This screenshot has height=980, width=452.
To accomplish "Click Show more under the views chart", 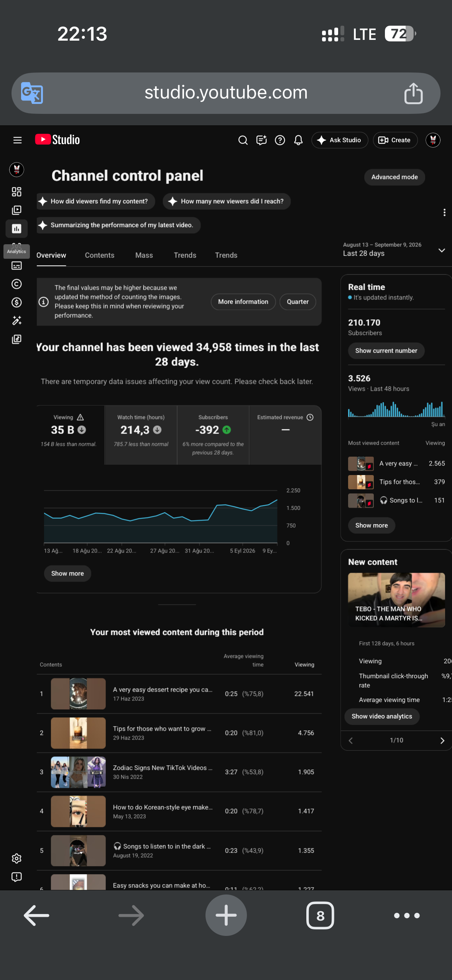I will coord(67,573).
